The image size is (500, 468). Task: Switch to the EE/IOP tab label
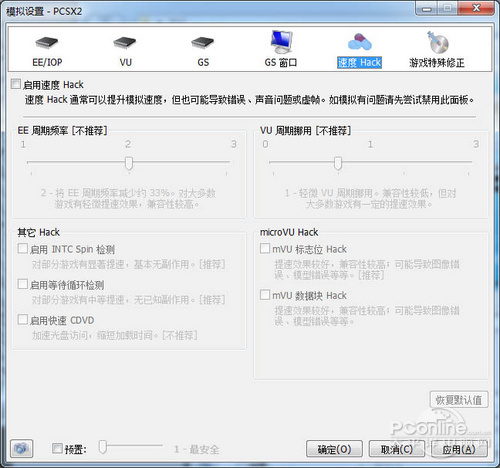pyautogui.click(x=47, y=62)
